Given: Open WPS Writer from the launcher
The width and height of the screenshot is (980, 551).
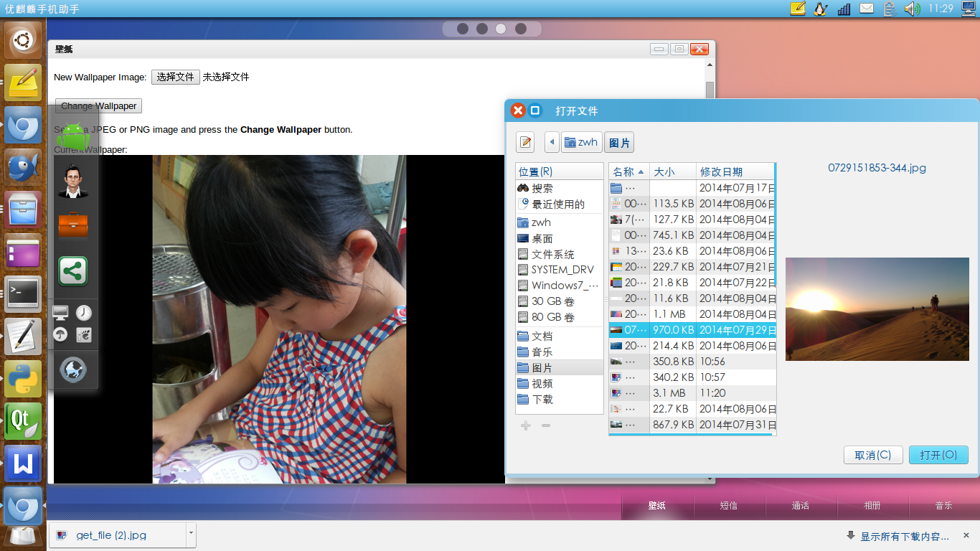Looking at the screenshot, I should [x=23, y=464].
